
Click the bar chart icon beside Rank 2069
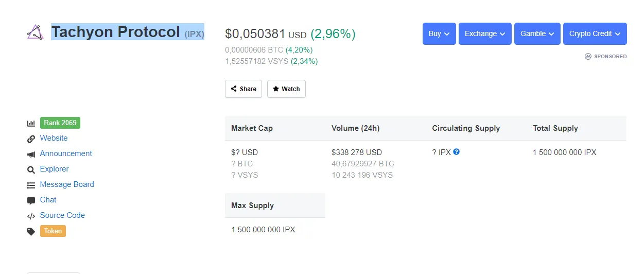[x=31, y=124]
